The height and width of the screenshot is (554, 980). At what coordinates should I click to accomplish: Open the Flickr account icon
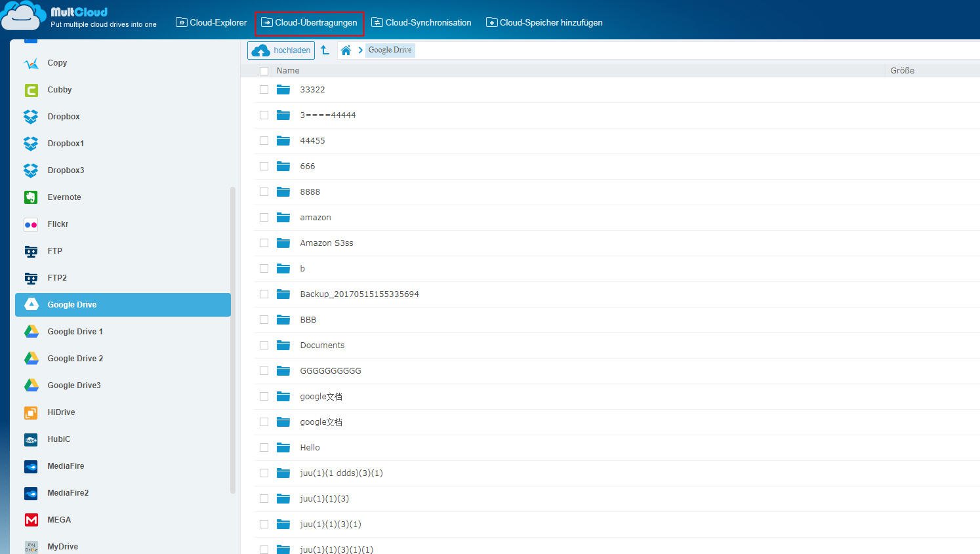click(x=31, y=224)
